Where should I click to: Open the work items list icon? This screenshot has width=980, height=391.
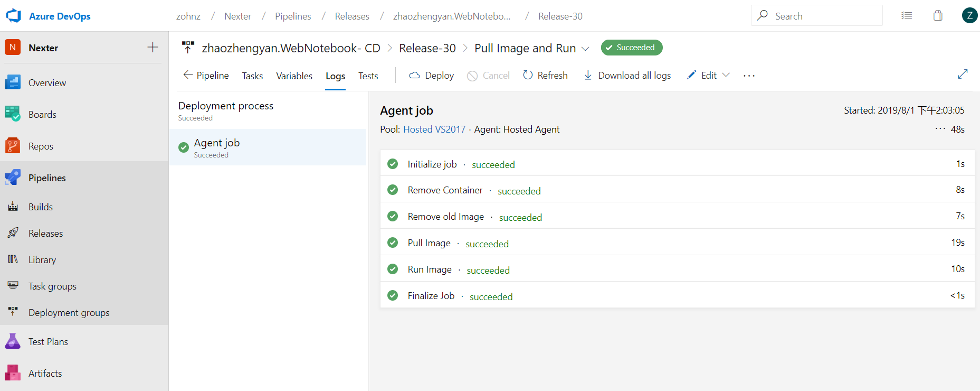(907, 16)
